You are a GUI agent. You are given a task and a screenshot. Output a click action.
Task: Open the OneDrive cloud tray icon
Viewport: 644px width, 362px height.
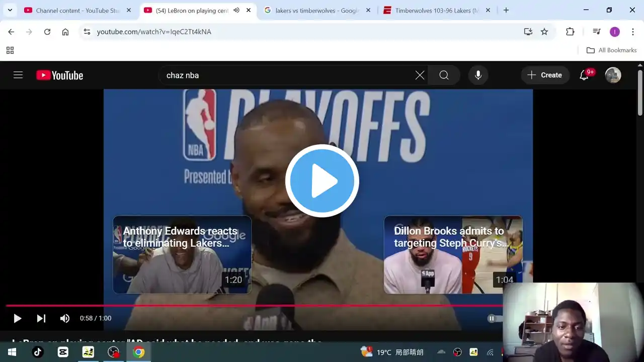pos(441,352)
